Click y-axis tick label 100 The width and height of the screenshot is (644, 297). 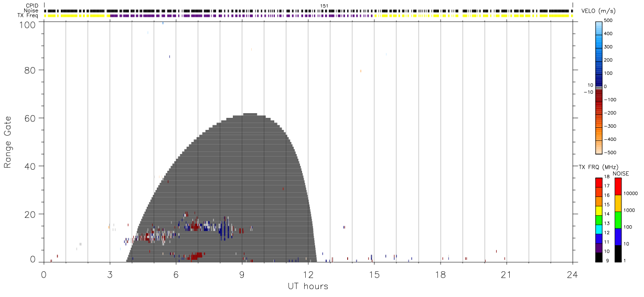[x=27, y=24]
